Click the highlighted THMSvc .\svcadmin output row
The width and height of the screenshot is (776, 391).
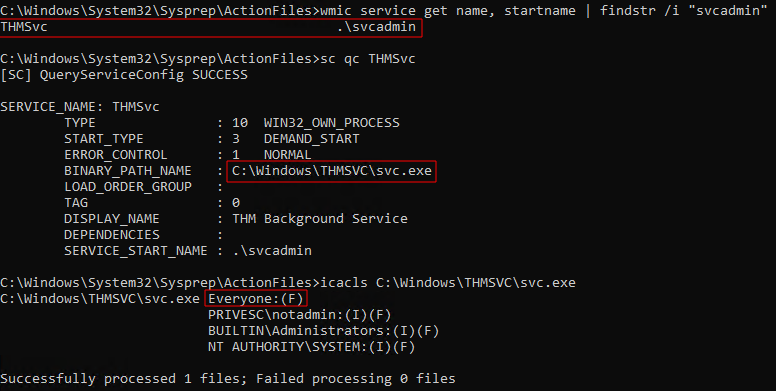[x=211, y=27]
